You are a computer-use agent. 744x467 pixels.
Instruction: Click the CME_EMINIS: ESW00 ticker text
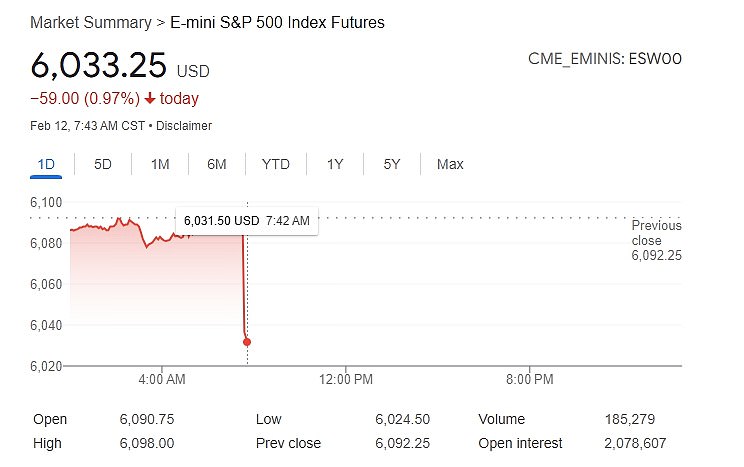pyautogui.click(x=605, y=59)
